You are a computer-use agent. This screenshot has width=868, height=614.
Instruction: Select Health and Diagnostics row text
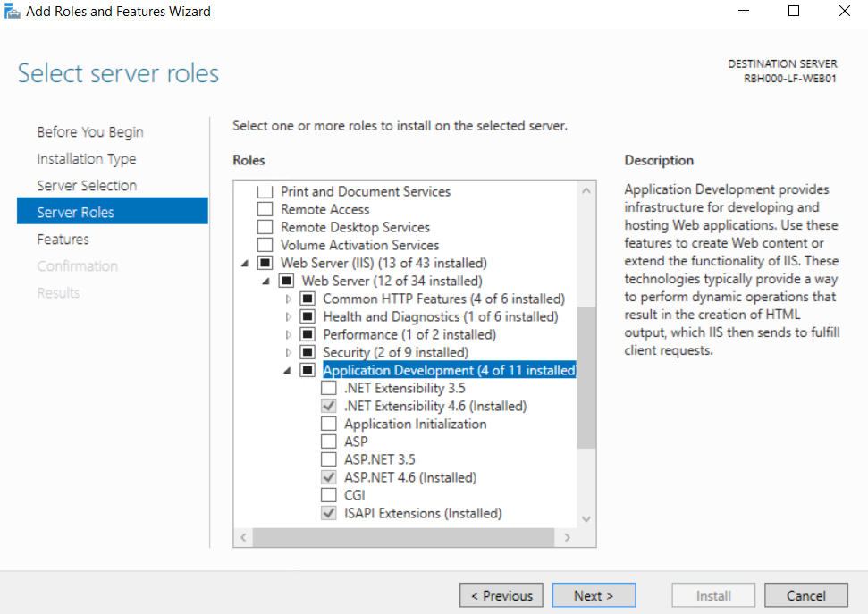(x=441, y=316)
